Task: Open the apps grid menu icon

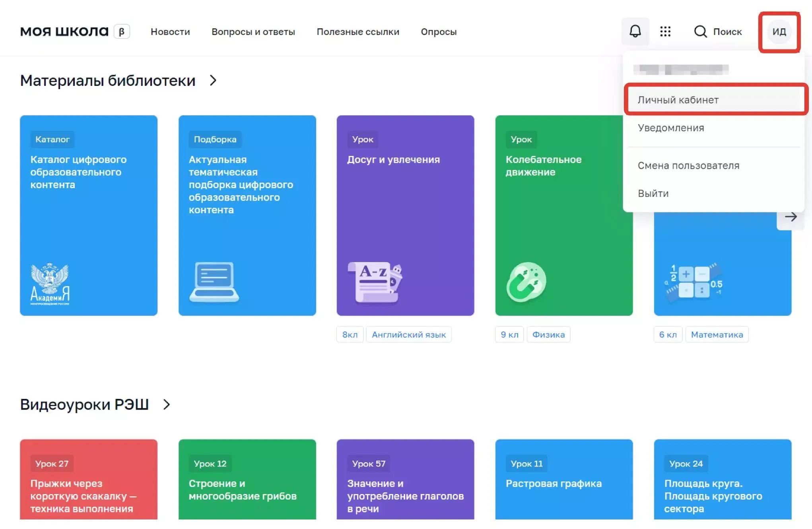Action: pos(665,31)
